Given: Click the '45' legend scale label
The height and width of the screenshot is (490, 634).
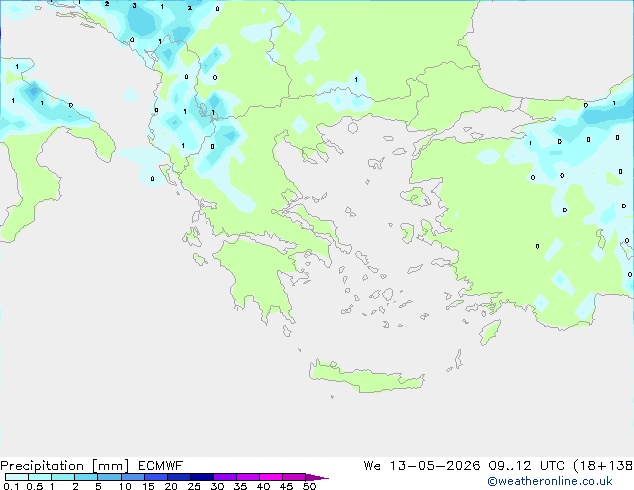Looking at the screenshot, I should 286,486.
